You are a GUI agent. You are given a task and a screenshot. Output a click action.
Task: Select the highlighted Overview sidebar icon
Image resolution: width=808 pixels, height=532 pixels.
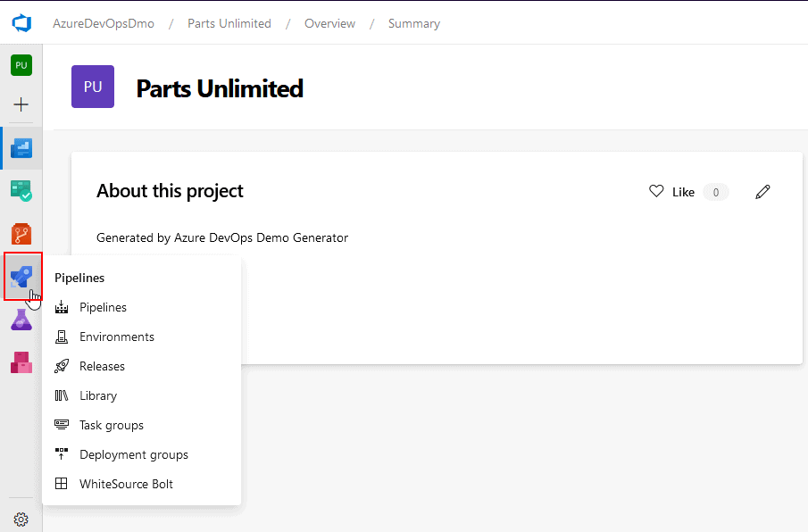click(21, 147)
